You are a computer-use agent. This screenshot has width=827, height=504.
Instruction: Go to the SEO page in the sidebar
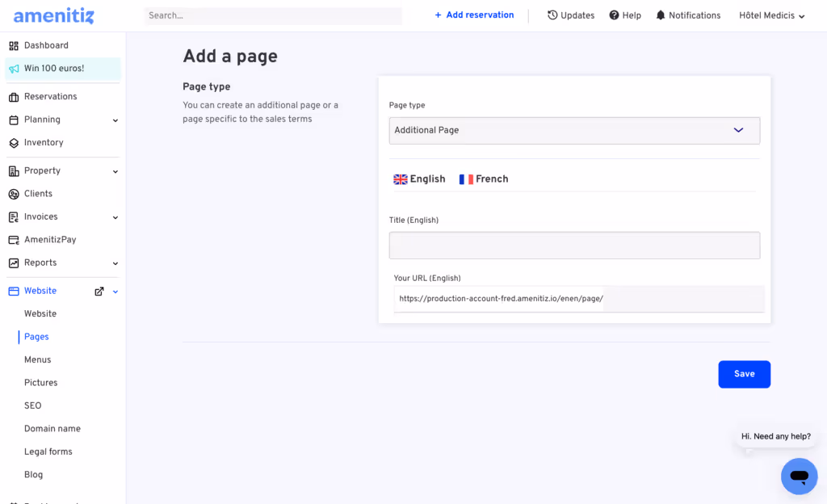pos(32,405)
